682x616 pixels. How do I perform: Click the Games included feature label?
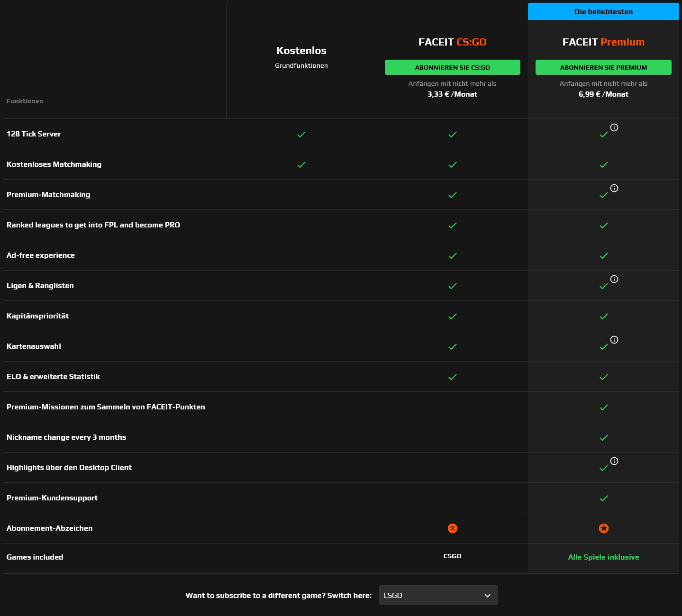[35, 557]
